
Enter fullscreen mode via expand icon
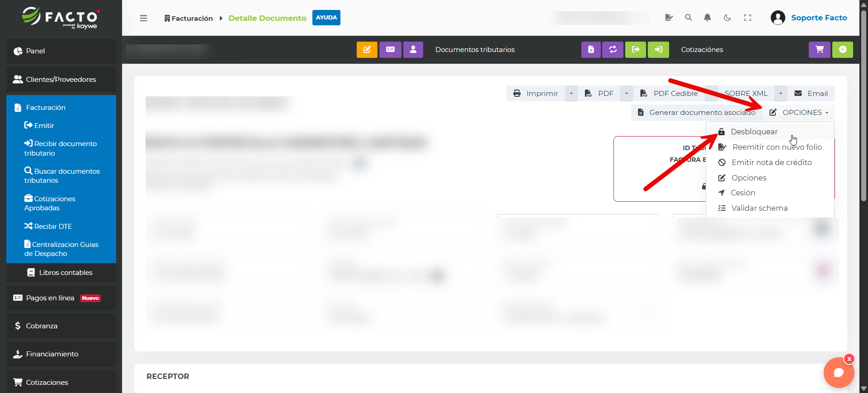pos(748,18)
